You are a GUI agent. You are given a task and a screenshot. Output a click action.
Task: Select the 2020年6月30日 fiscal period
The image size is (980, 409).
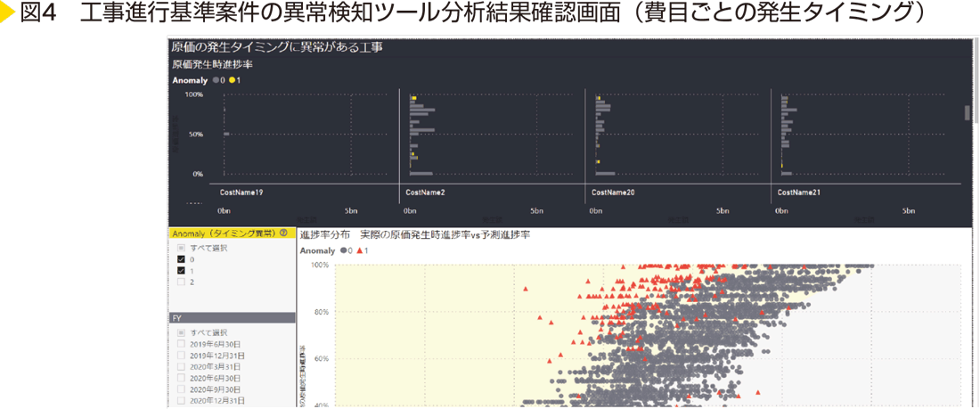coord(181,378)
